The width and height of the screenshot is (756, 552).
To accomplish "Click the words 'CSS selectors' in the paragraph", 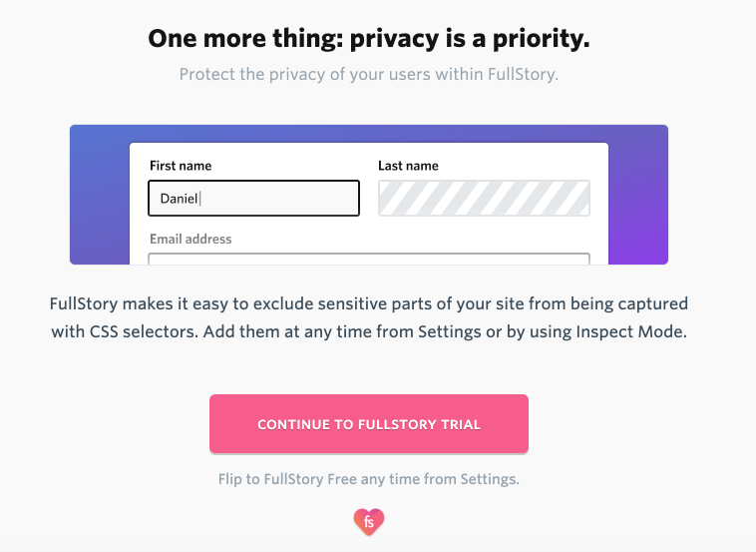I will pyautogui.click(x=145, y=332).
